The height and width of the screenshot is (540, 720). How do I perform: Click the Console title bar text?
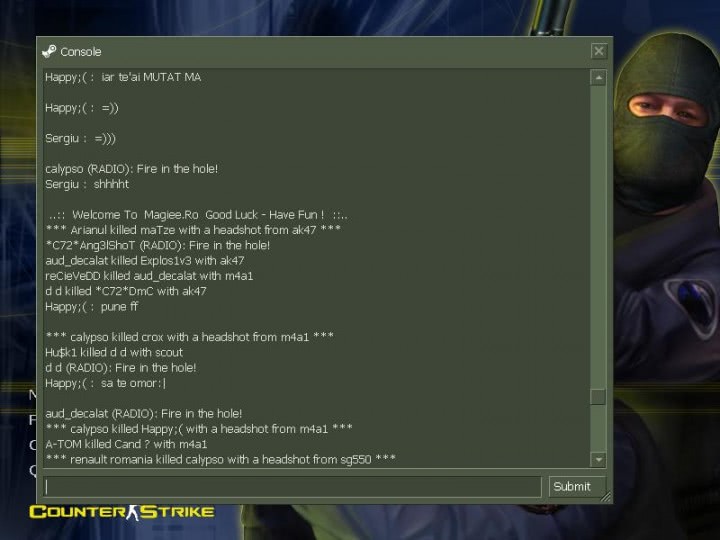click(x=81, y=52)
